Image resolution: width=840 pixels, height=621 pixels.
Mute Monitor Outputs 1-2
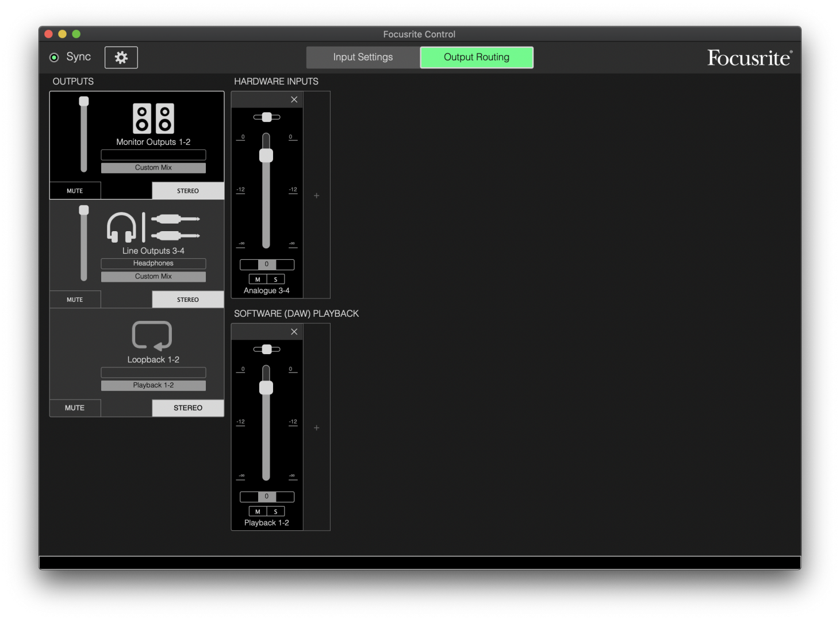75,191
